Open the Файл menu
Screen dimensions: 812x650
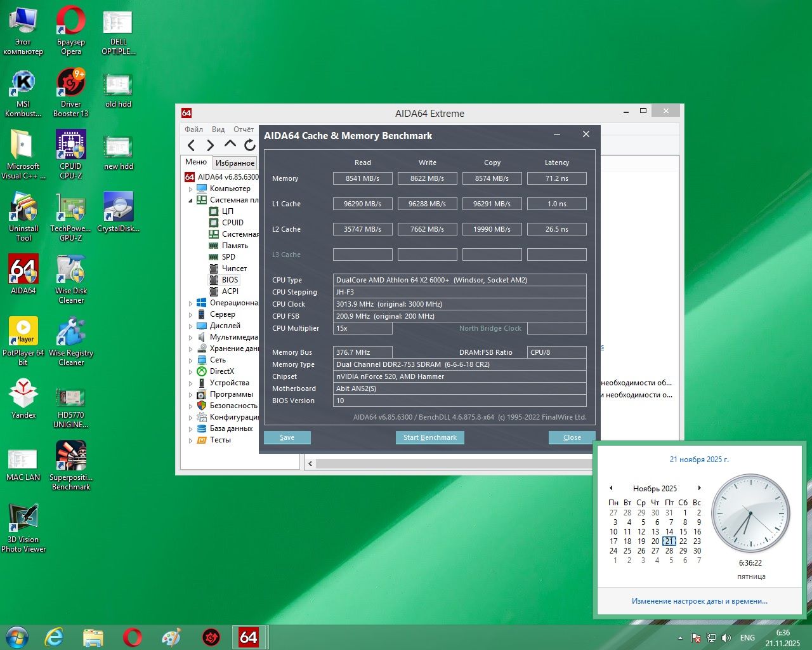coord(193,129)
